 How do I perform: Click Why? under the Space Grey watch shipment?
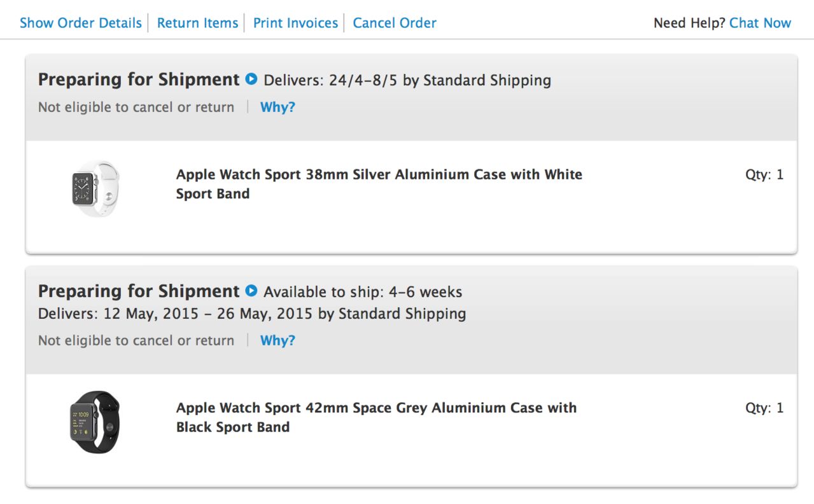[x=277, y=340]
